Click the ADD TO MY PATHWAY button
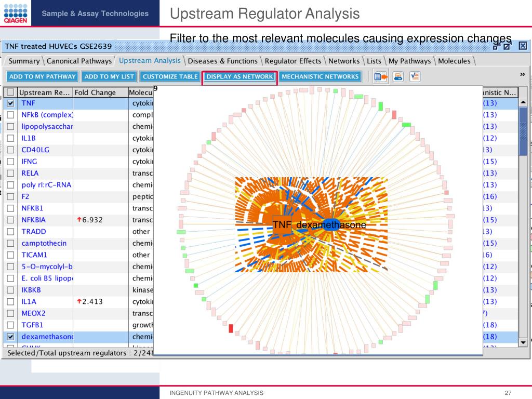 coord(43,77)
